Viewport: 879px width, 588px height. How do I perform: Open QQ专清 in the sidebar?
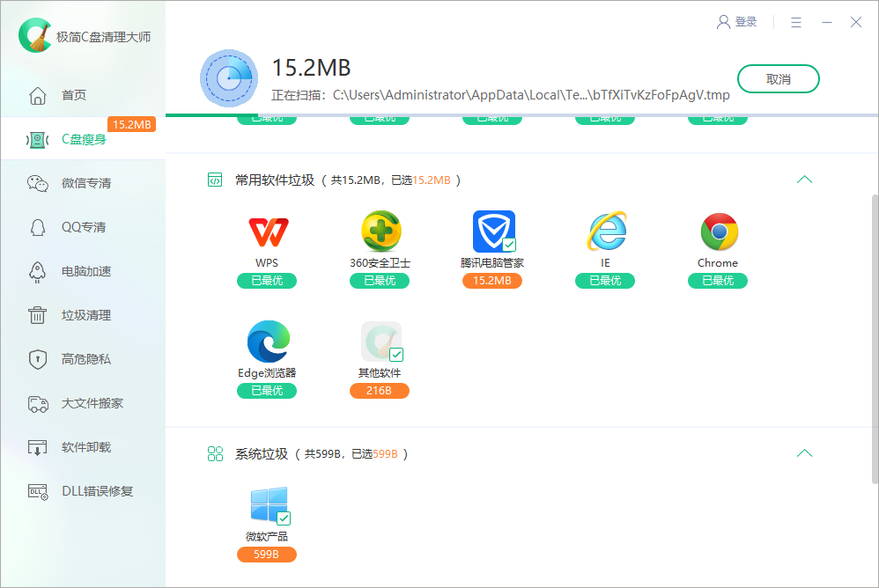pos(84,227)
